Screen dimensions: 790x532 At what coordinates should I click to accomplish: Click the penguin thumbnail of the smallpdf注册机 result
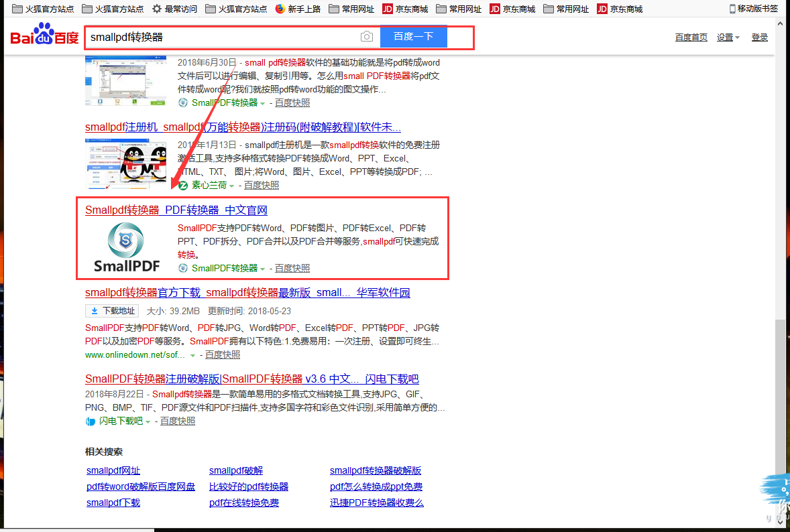pos(126,164)
